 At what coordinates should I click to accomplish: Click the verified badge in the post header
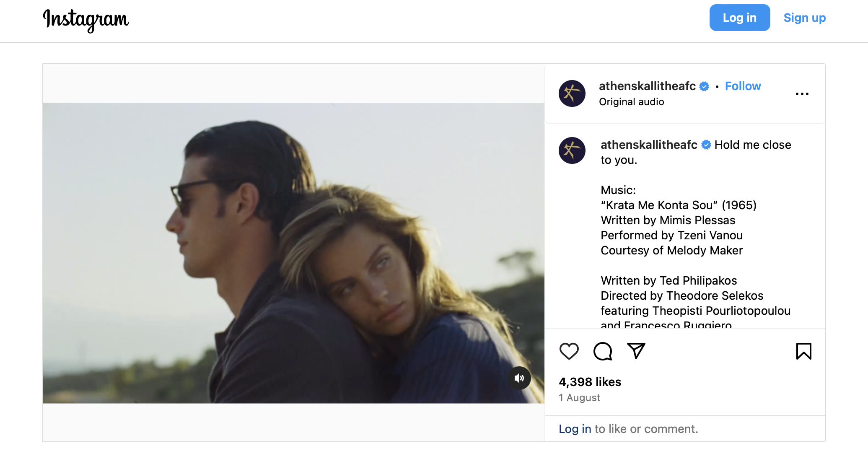(x=705, y=86)
